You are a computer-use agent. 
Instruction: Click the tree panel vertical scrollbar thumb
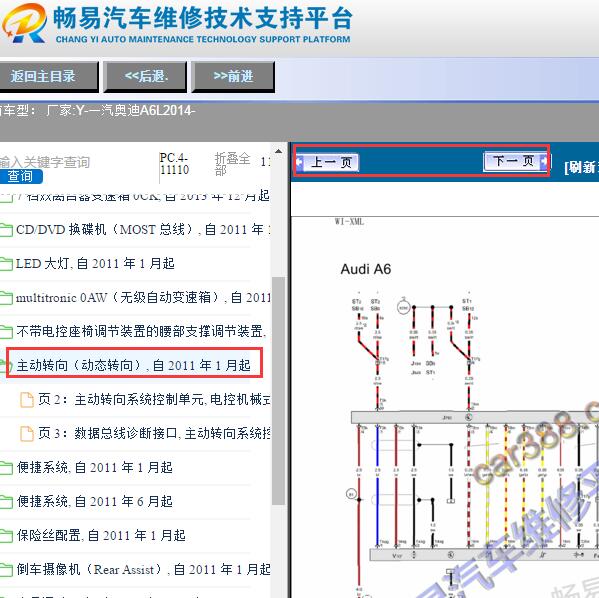coord(278,391)
